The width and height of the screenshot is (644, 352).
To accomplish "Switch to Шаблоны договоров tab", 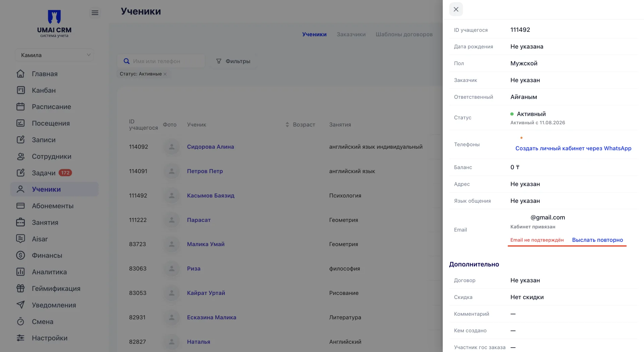I will (404, 34).
